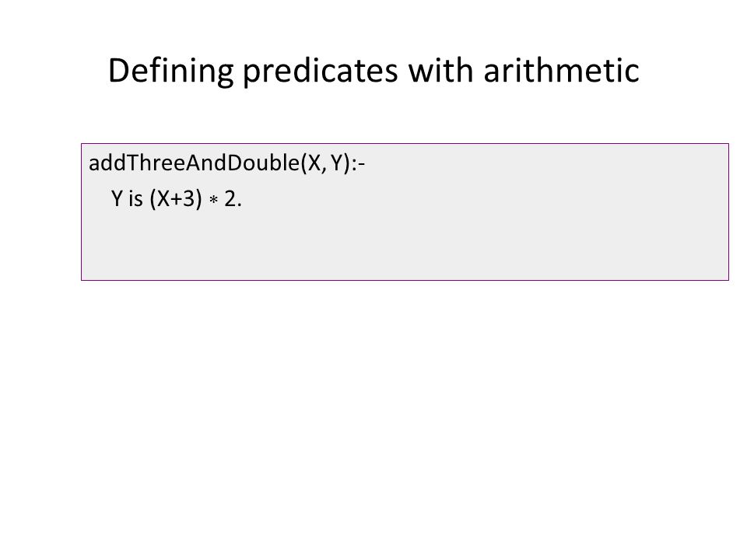Click the slide title 'Defining predicates with arithmetic'
Screen dimensions: 747x560
coord(373,71)
